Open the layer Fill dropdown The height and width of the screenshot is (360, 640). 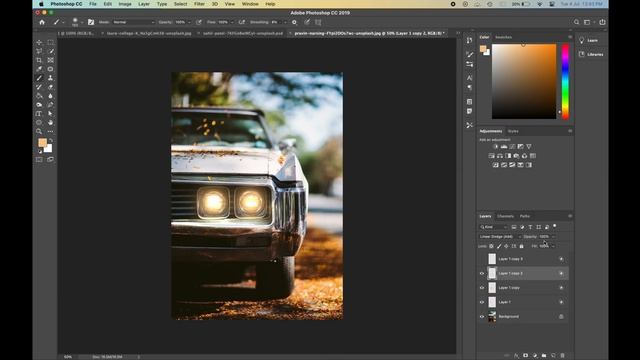(x=553, y=246)
